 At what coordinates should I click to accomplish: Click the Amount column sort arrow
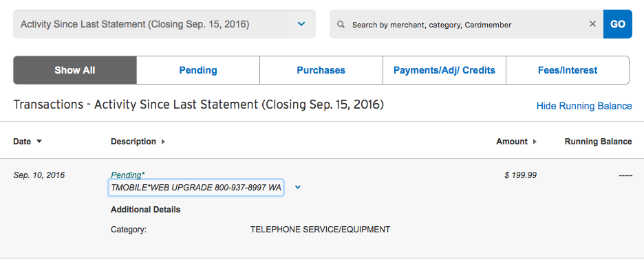[535, 142]
